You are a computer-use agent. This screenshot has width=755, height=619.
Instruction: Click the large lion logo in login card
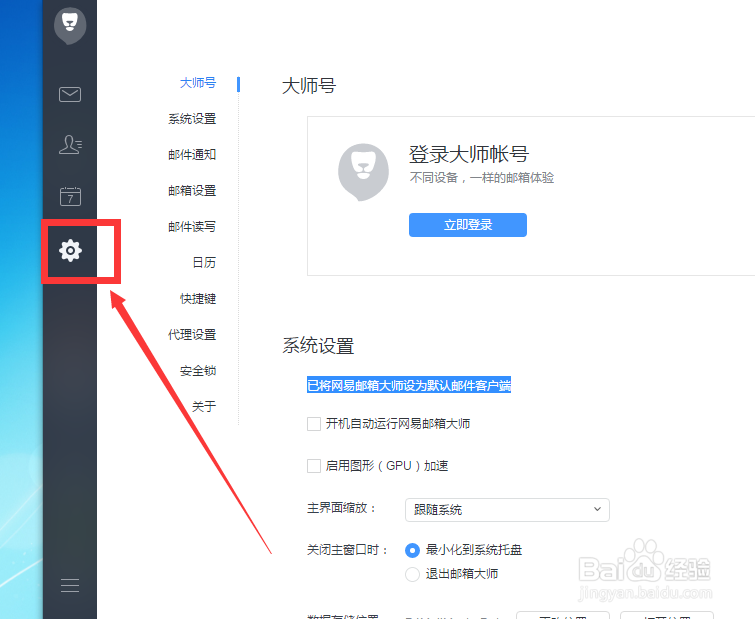[363, 172]
